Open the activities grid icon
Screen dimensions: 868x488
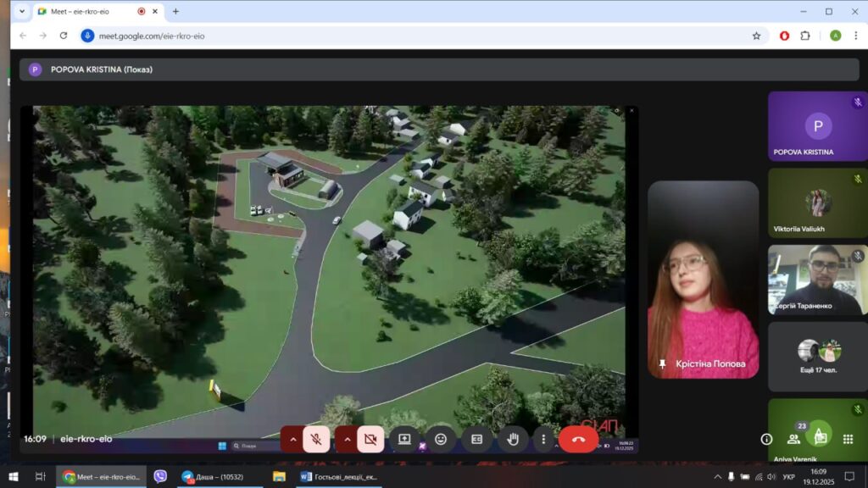[x=848, y=439]
